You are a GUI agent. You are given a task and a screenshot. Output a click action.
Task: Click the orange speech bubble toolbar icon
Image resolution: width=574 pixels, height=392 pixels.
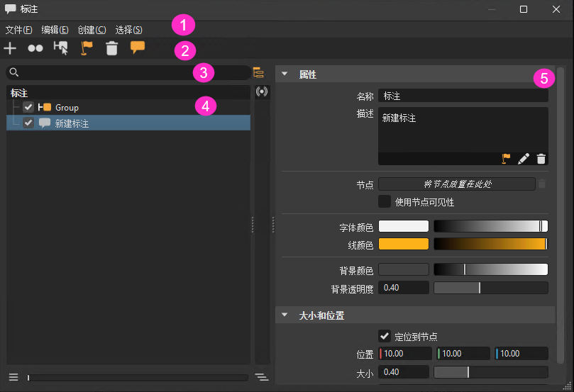tap(138, 47)
